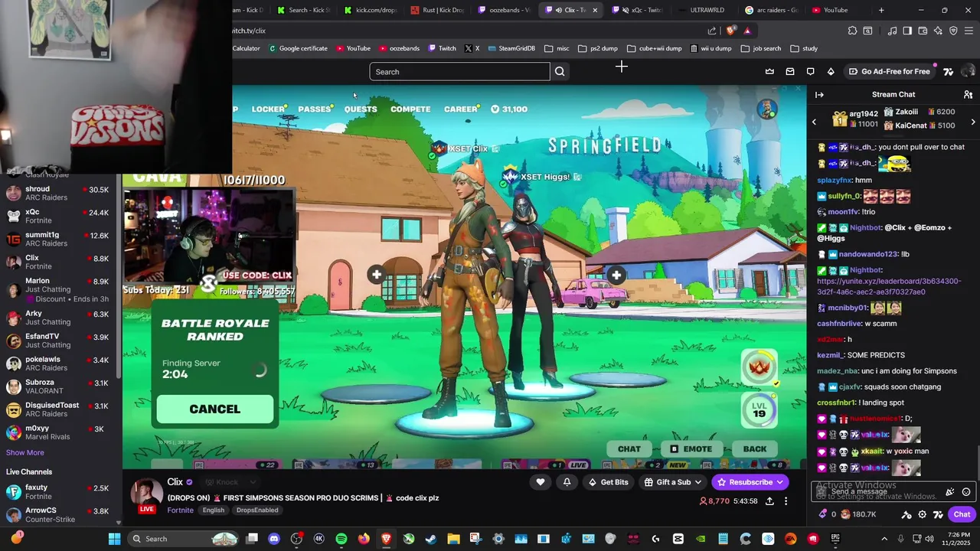Open the Twitch inbox notifications
The width and height of the screenshot is (980, 551).
(x=790, y=71)
